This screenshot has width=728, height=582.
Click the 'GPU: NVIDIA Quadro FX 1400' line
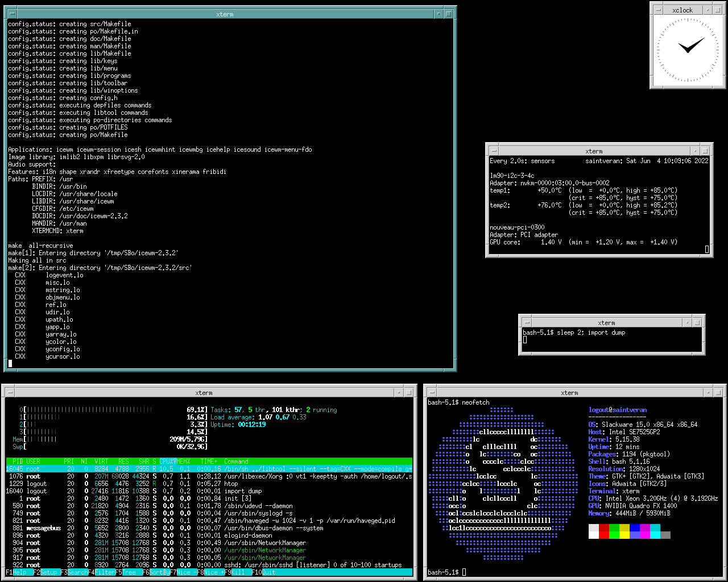pyautogui.click(x=633, y=506)
